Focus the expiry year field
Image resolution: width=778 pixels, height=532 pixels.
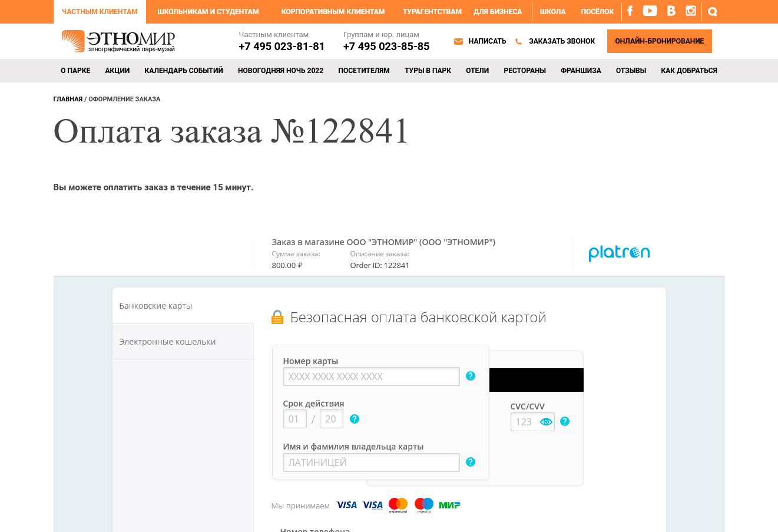[332, 419]
